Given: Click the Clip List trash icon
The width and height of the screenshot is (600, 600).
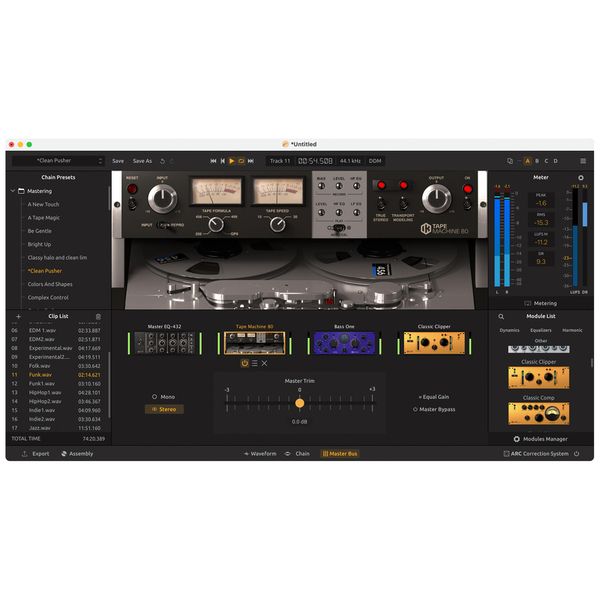Looking at the screenshot, I should 98,316.
